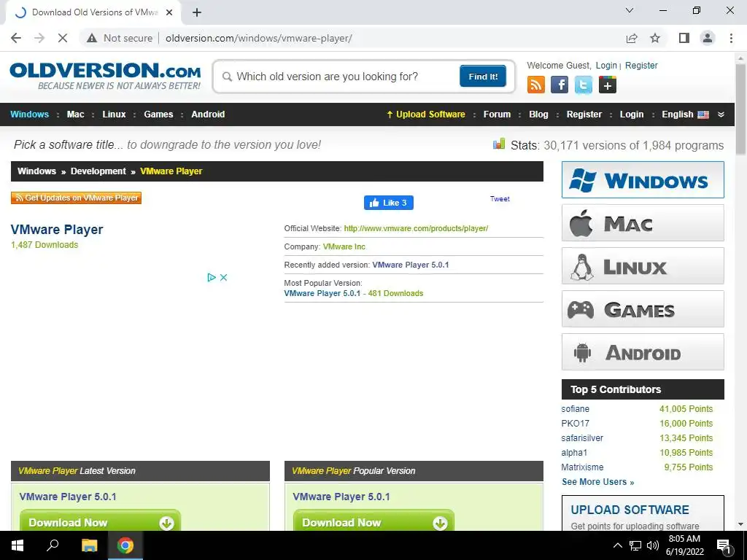The width and height of the screenshot is (747, 560).
Task: Open a new browser tab
Action: click(197, 12)
